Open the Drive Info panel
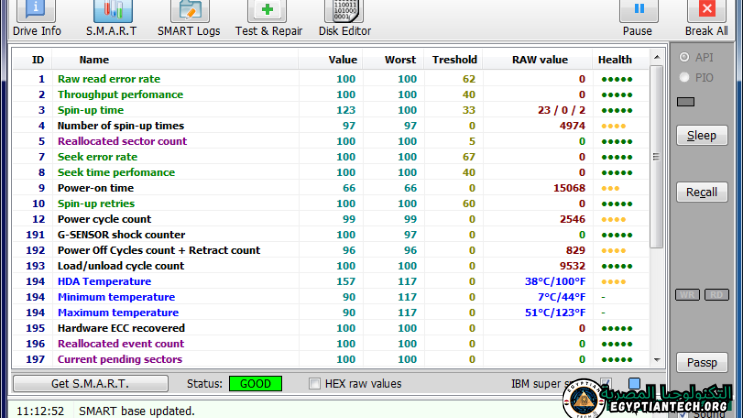Image resolution: width=743 pixels, height=418 pixels. click(37, 19)
